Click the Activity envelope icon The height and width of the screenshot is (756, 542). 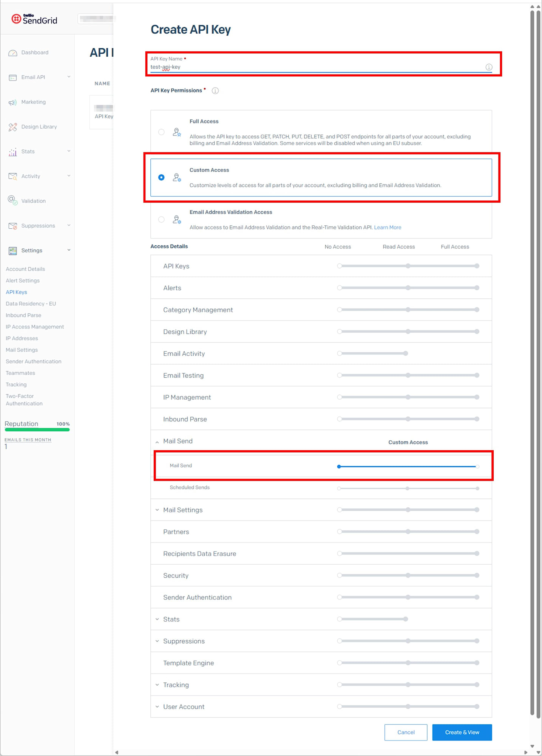12,177
